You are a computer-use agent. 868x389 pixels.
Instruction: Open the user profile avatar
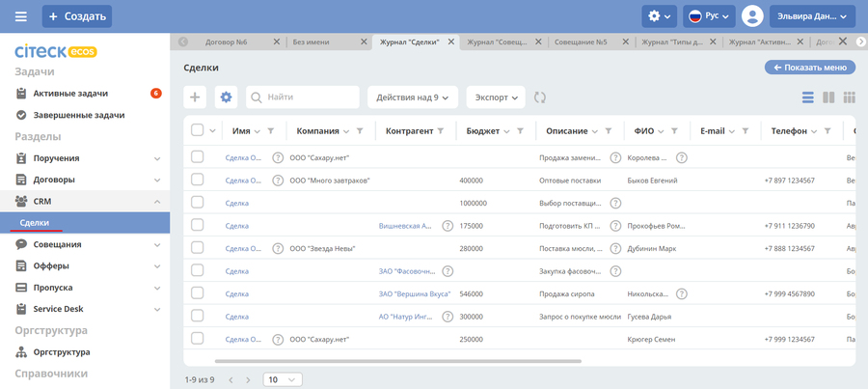pos(752,16)
